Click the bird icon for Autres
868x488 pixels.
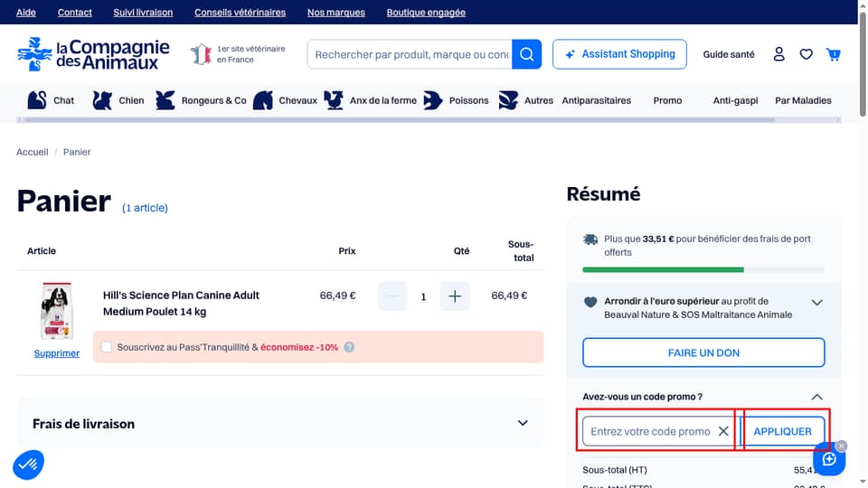pyautogui.click(x=508, y=100)
